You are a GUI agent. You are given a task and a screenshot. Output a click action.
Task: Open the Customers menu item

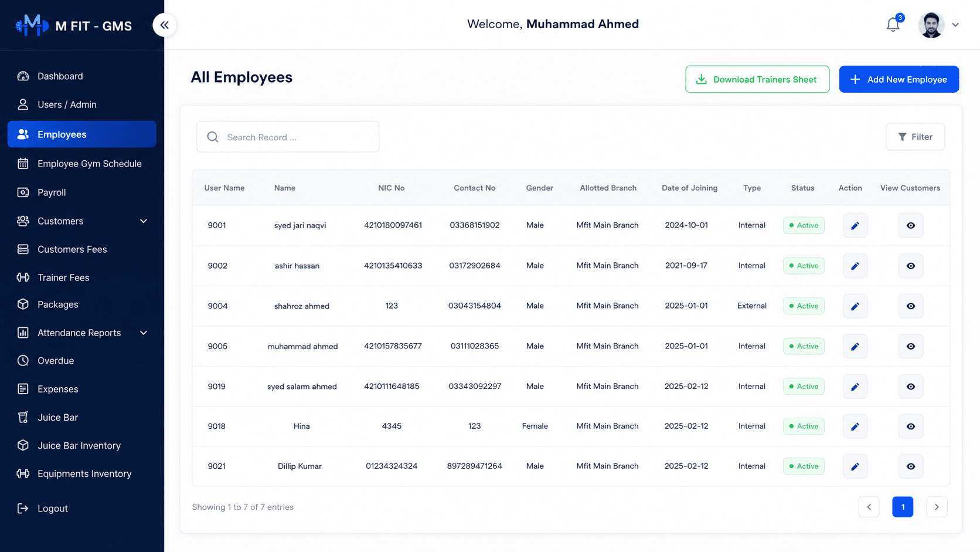tap(82, 221)
